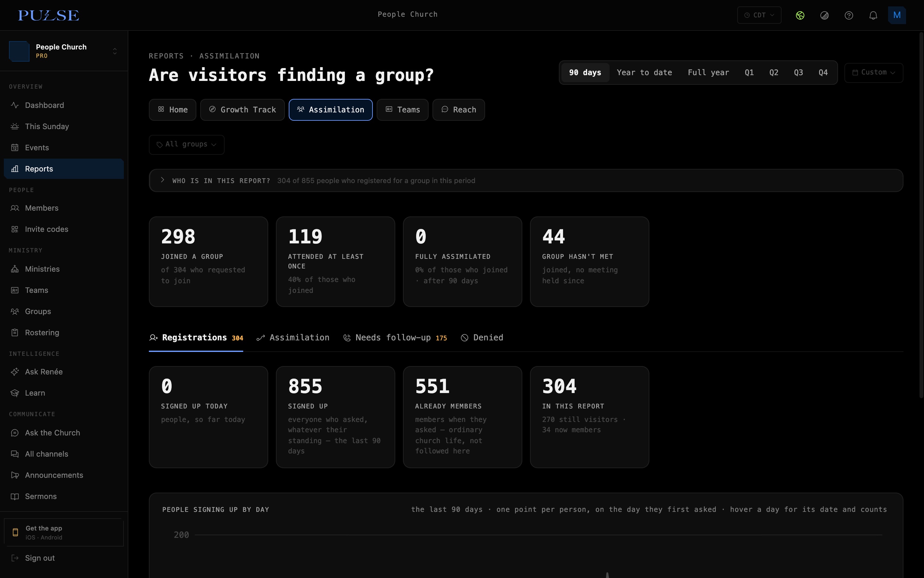Click the page vertical scrollbar
This screenshot has height=578, width=924.
pyautogui.click(x=921, y=215)
